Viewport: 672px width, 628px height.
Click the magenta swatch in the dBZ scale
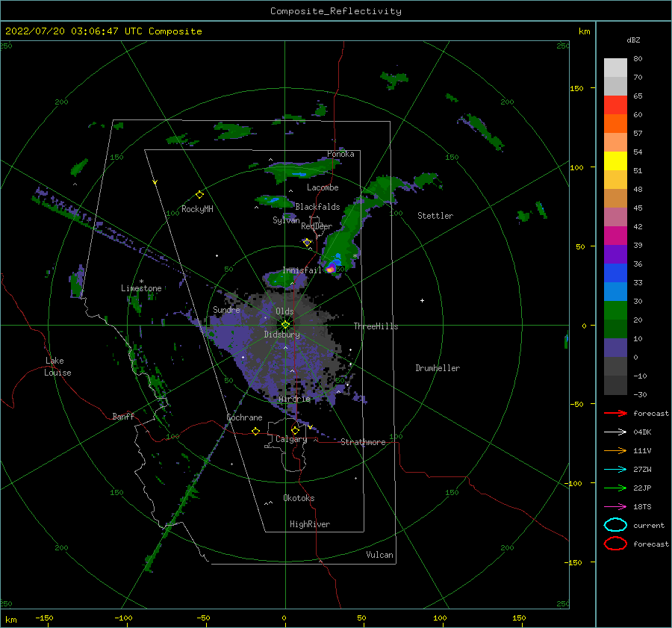click(615, 236)
